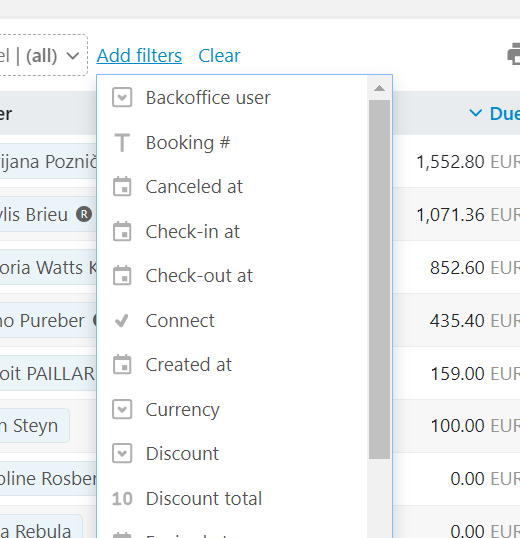
Task: Select the Discount filter option
Action: click(232, 454)
